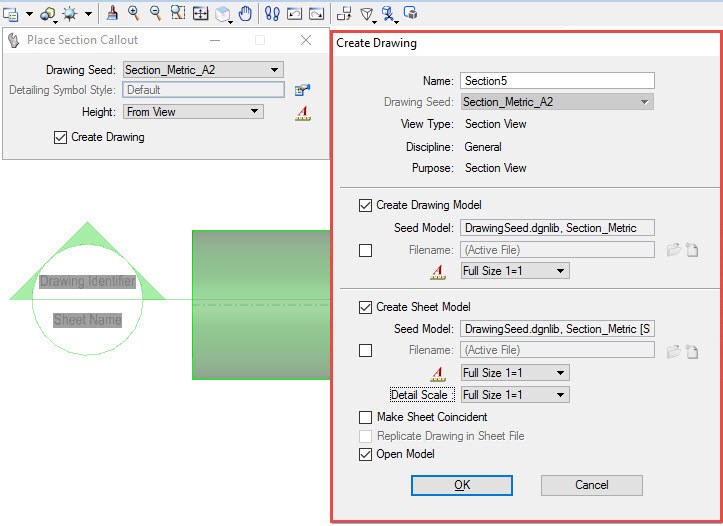The width and height of the screenshot is (723, 526).
Task: Click the Cancel button
Action: pyautogui.click(x=592, y=485)
